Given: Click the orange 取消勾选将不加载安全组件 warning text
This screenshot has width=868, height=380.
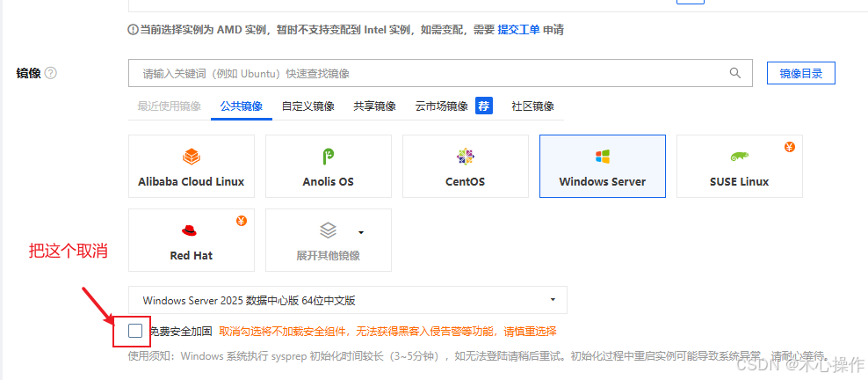Looking at the screenshot, I should point(387,332).
